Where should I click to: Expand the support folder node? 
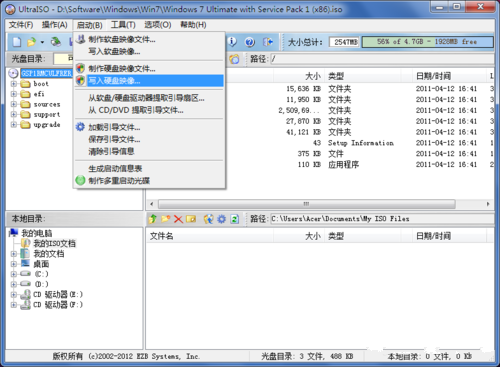coord(14,114)
